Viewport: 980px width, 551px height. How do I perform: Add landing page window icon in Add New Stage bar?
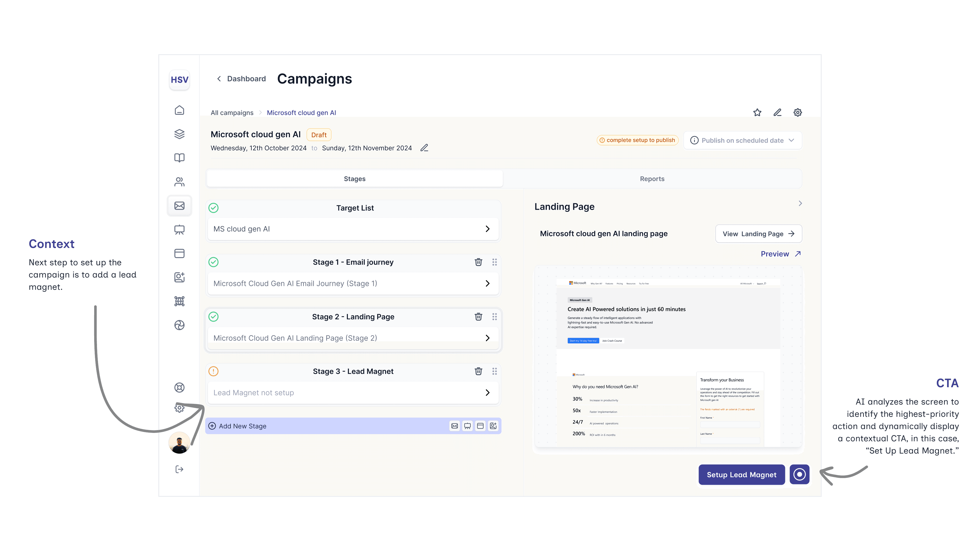tap(480, 426)
